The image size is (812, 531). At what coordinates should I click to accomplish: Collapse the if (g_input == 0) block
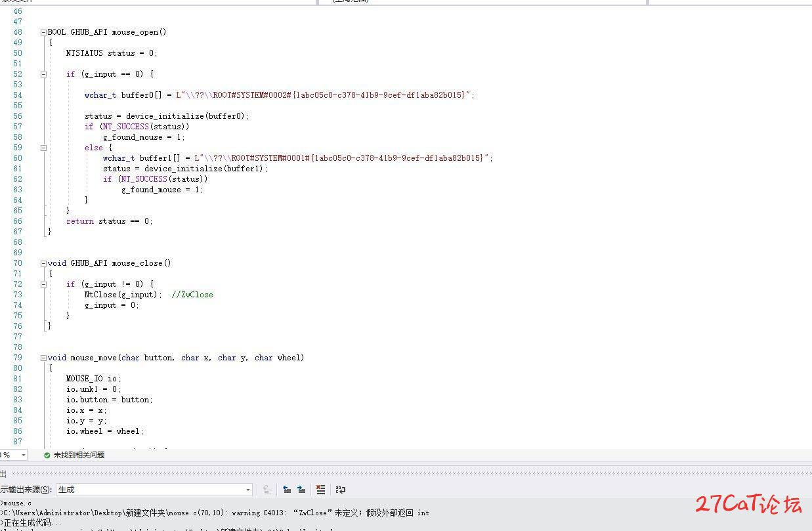click(43, 74)
